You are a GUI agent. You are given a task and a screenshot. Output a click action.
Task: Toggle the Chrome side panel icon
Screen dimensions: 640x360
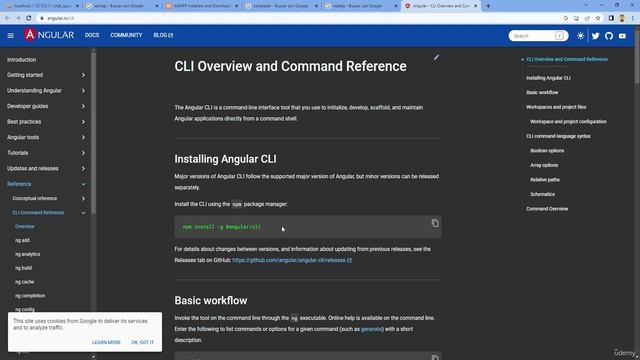(611, 18)
